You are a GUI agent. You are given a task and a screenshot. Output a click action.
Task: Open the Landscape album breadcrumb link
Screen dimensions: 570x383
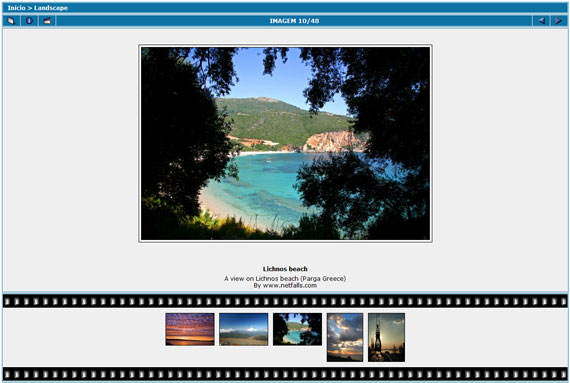click(x=51, y=8)
